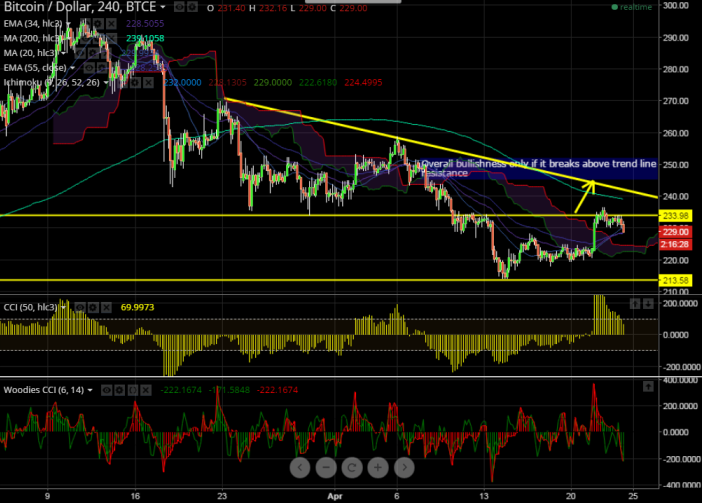
Task: Hide the MA (200, hlc3) indicator via eye icon
Action: pyautogui.click(x=85, y=38)
